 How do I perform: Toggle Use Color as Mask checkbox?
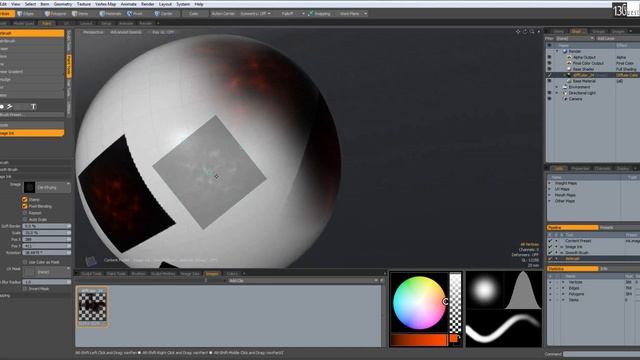(x=25, y=262)
